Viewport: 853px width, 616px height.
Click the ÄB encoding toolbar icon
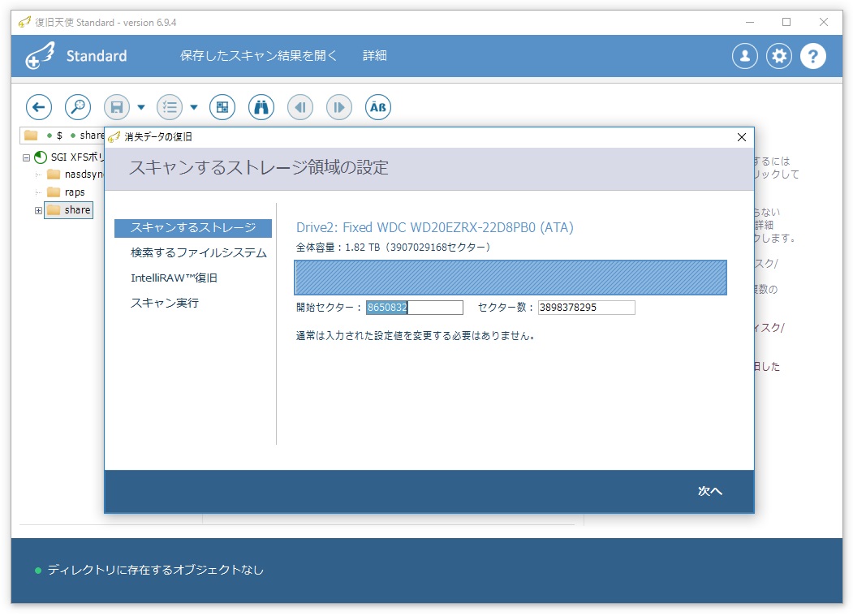[378, 107]
